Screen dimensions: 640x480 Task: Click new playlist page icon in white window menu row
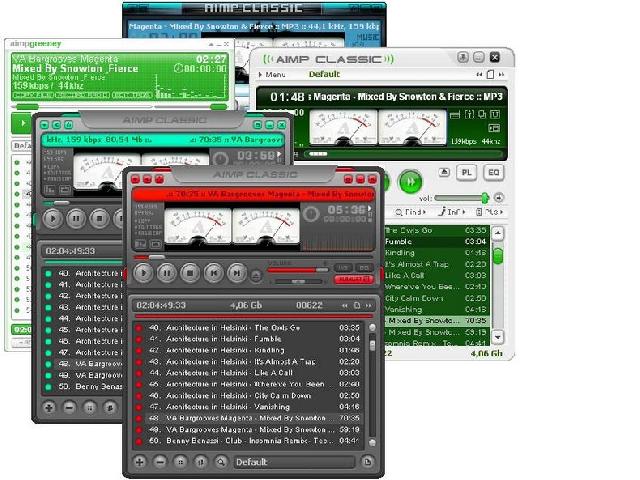[490, 74]
